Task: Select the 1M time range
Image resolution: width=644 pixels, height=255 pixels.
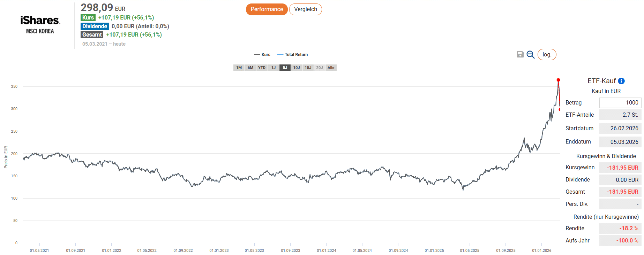Action: click(x=239, y=68)
